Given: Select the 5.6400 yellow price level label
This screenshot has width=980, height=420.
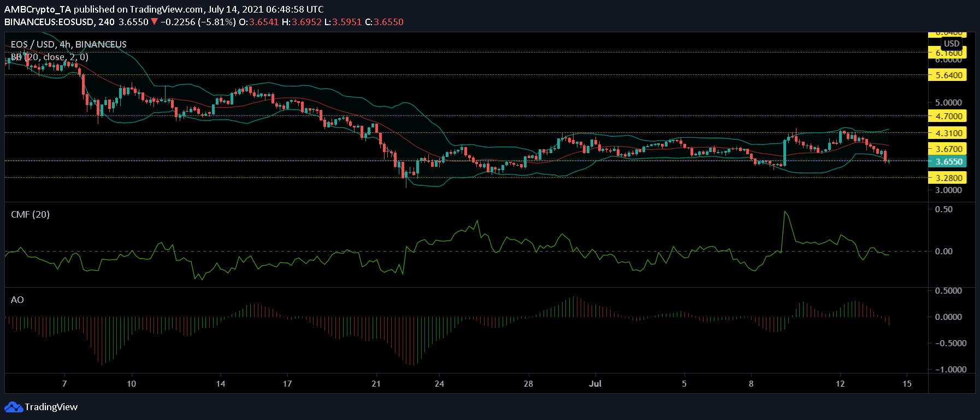Looking at the screenshot, I should (947, 75).
